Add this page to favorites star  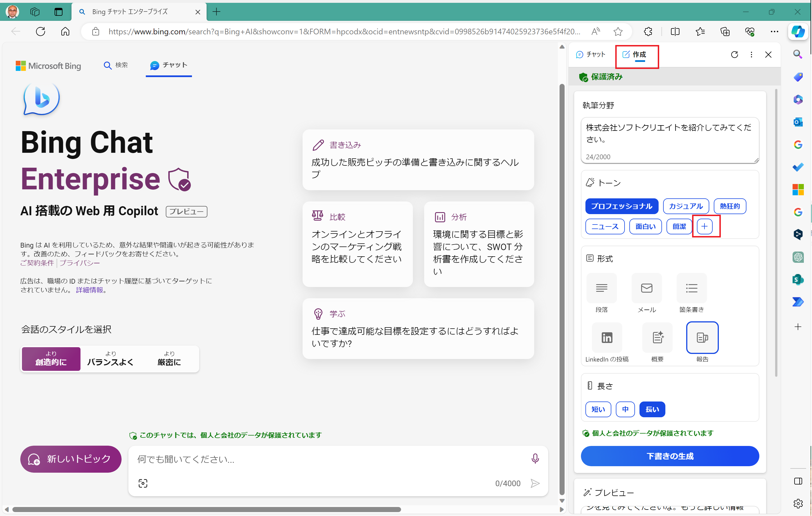click(x=618, y=32)
